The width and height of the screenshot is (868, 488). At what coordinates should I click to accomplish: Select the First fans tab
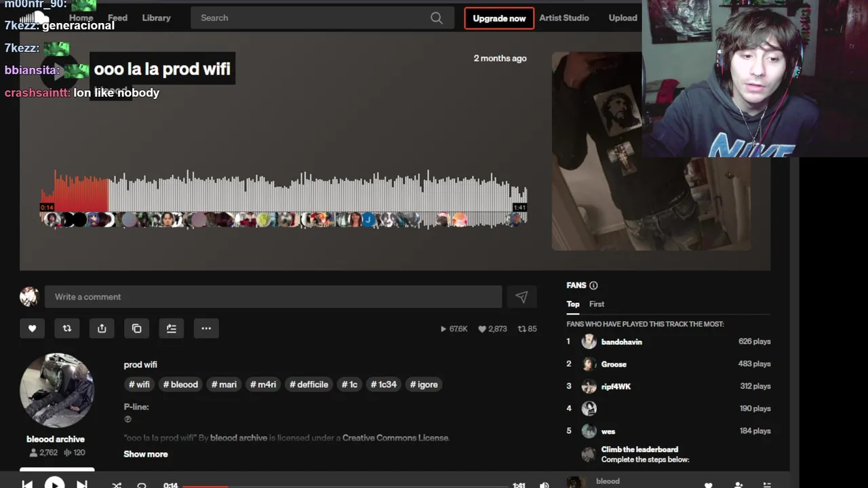597,304
